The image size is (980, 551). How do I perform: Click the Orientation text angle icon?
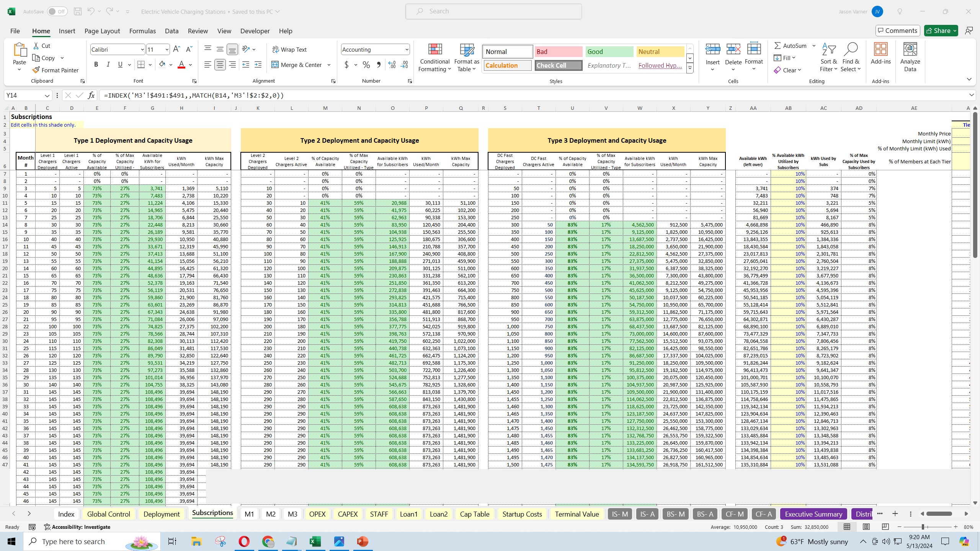(246, 49)
